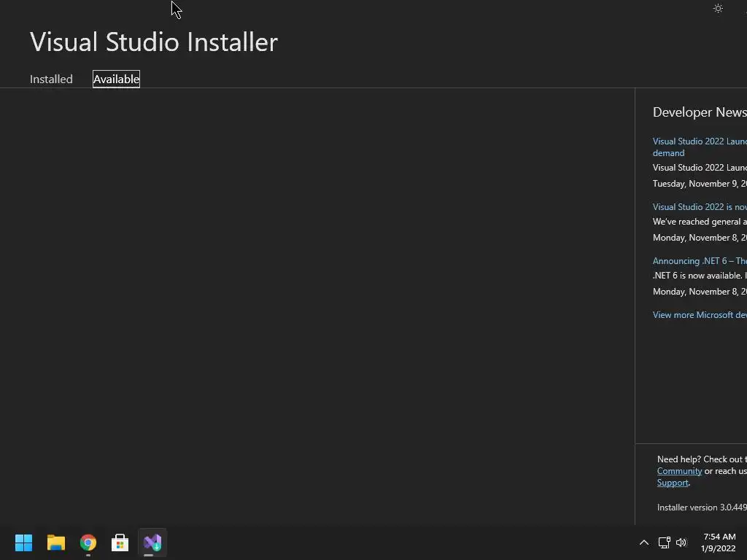Toggle the theme via the sun icon
This screenshot has height=560, width=747.
[x=718, y=9]
